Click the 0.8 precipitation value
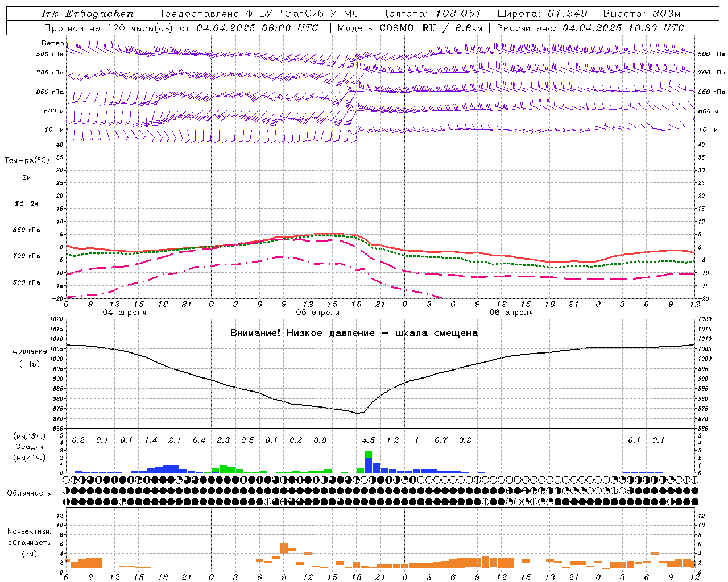728x582 pixels. 320,440
